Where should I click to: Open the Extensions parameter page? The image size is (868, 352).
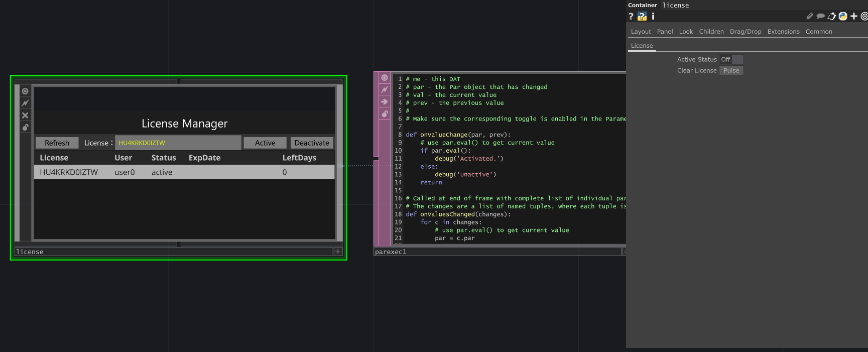click(783, 32)
